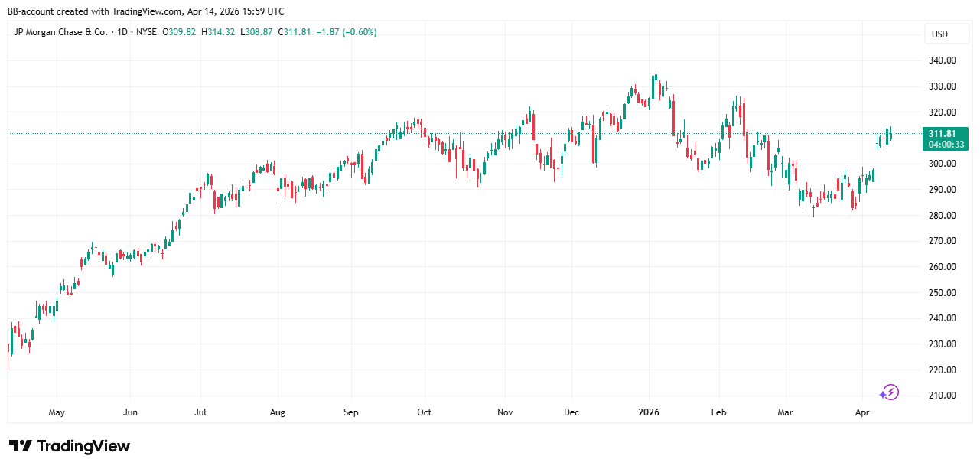Click the green 311.81 current price tag
The height and width of the screenshot is (469, 980).
pos(947,133)
